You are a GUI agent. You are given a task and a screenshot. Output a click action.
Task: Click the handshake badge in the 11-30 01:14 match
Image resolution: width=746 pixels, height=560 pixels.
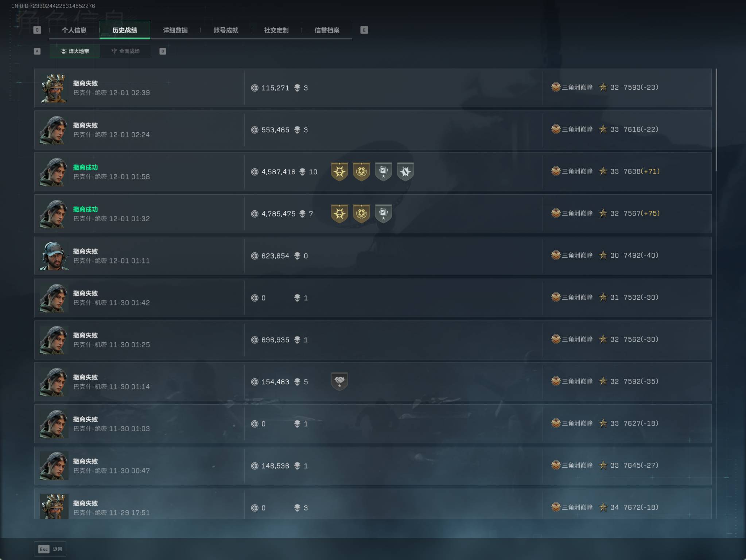(x=339, y=381)
